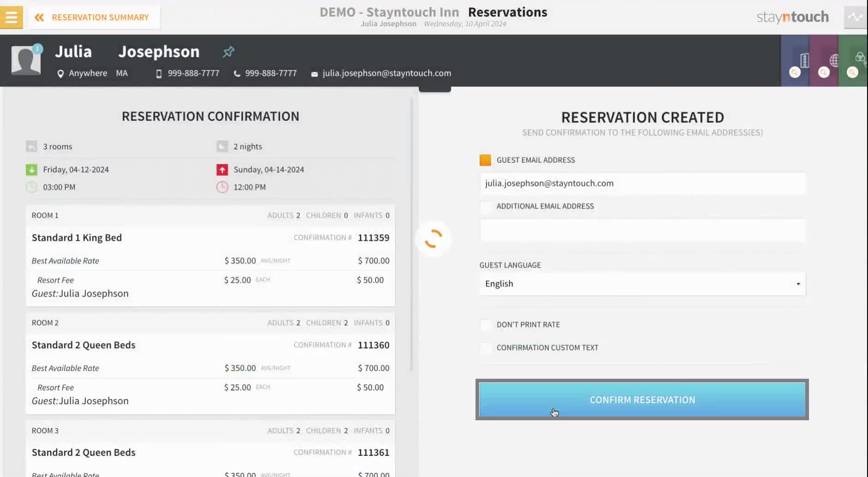The height and width of the screenshot is (477, 868).
Task: Open the activity graph icon top right
Action: click(856, 18)
